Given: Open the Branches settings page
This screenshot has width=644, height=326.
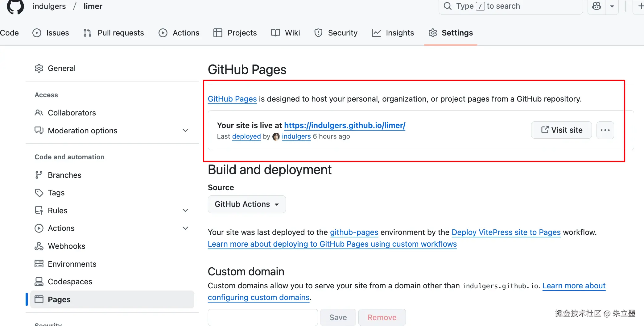Looking at the screenshot, I should [64, 175].
